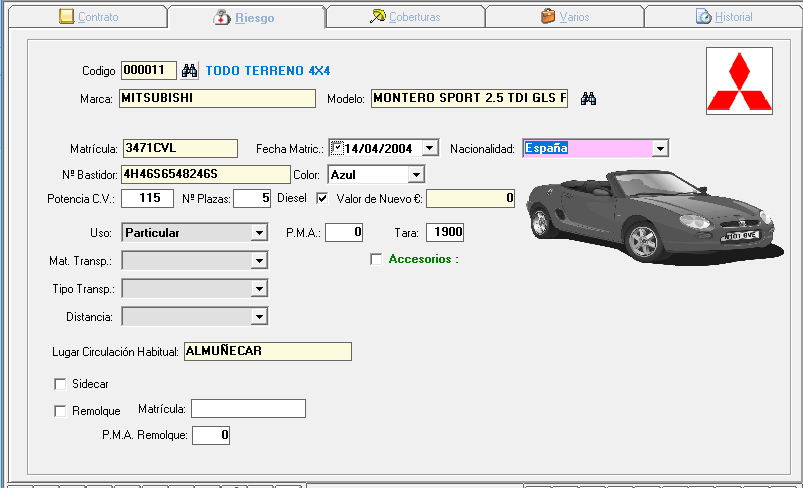Toggle the Fecha Matric. date checkbox
Screen dimensions: 803x488
click(336, 148)
